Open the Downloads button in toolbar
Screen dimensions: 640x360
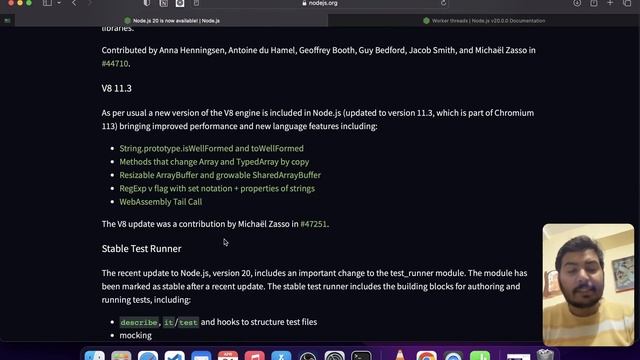(577, 3)
